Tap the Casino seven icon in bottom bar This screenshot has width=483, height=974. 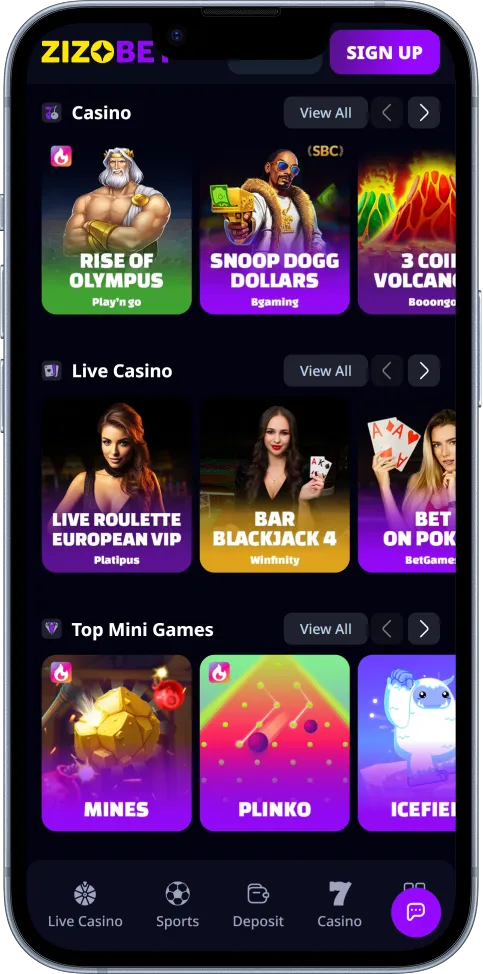tap(340, 893)
